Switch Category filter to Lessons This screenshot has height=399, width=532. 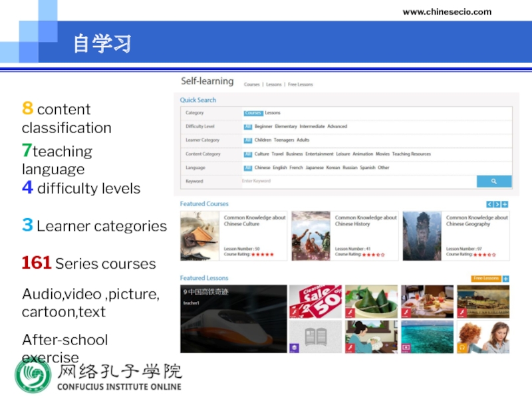[x=273, y=113]
